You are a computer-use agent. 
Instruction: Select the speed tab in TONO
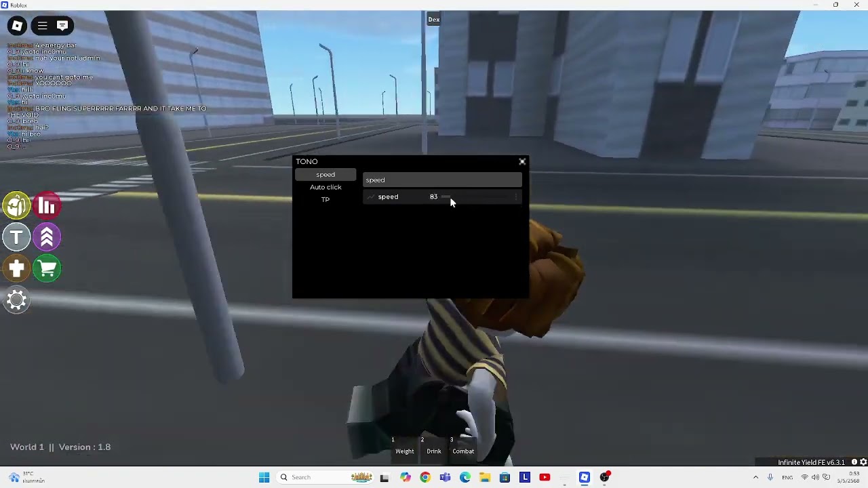pyautogui.click(x=325, y=174)
